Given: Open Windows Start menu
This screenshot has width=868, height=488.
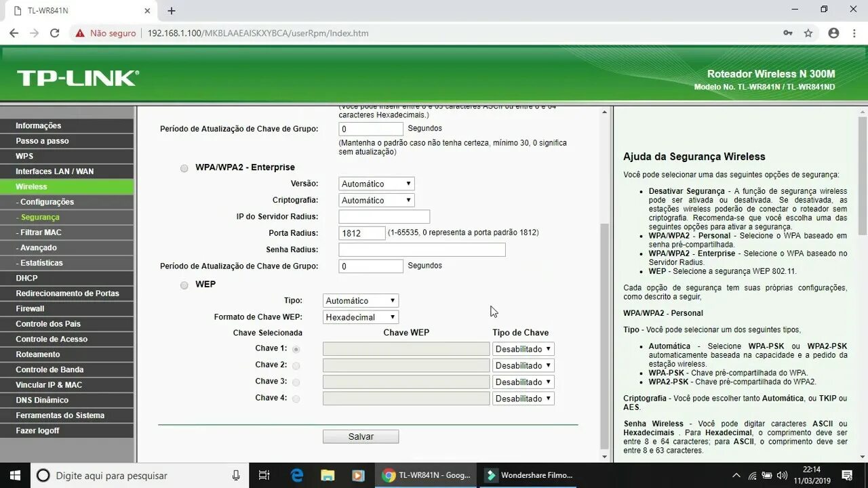Looking at the screenshot, I should 15,475.
